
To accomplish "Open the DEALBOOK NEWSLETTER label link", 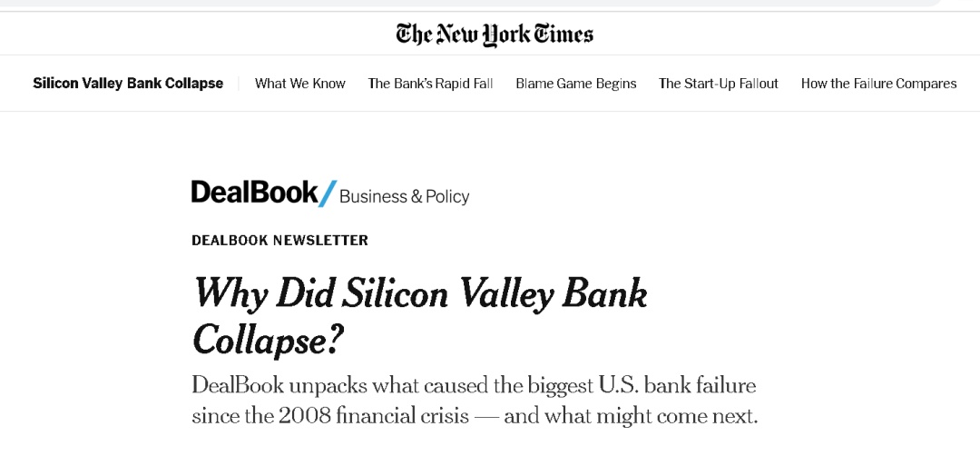I will 279,241.
